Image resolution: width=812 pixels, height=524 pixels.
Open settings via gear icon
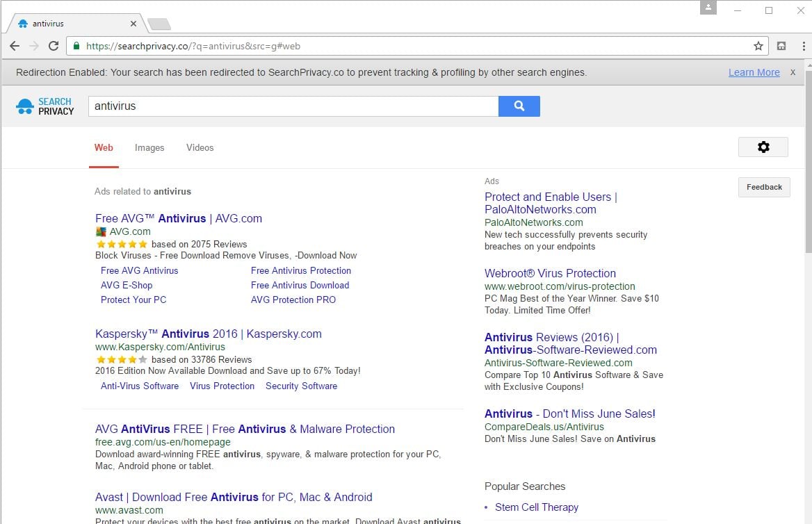763,147
